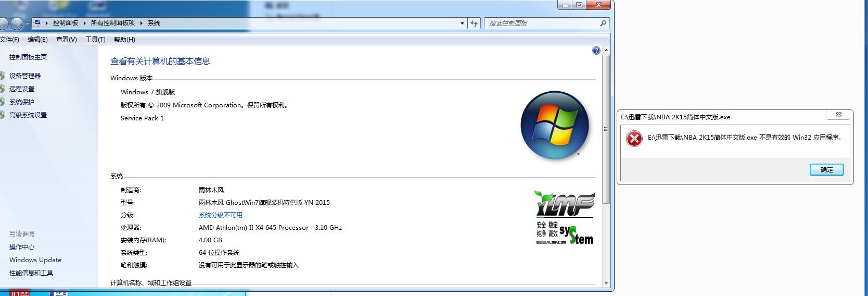Select 所有控制面板项 breadcrumb
The image size is (868, 296).
tap(113, 23)
